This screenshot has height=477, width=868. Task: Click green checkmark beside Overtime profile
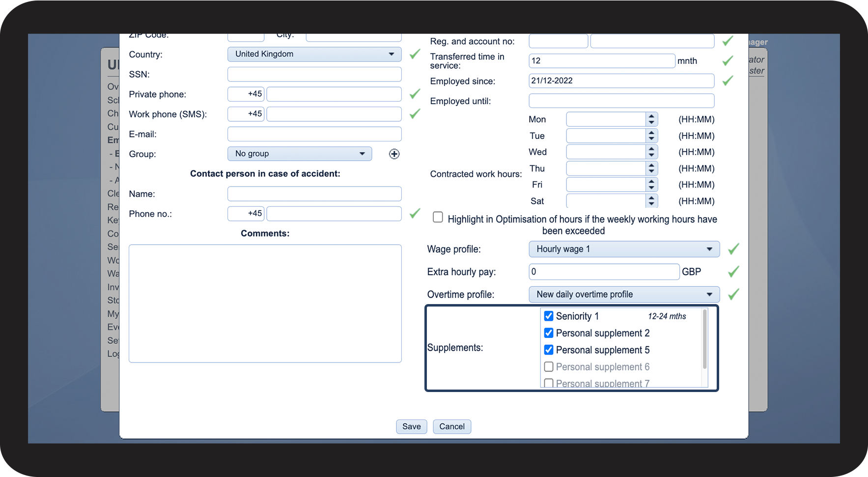[x=733, y=294]
